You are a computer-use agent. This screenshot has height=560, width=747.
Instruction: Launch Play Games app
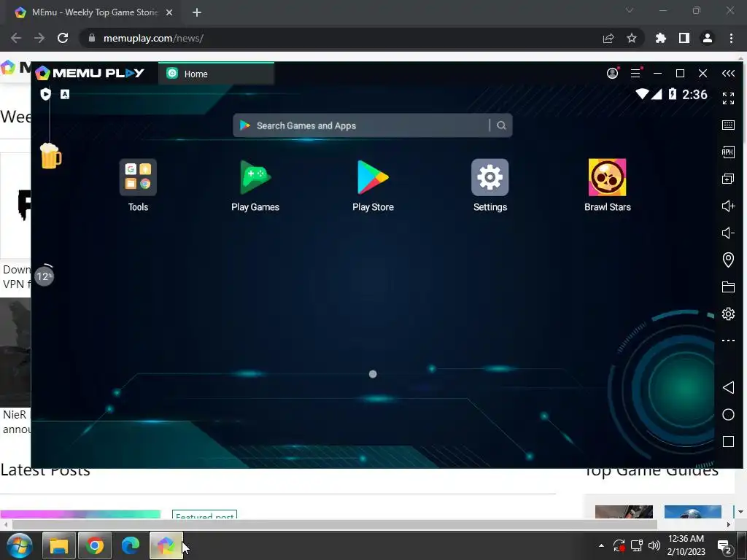pyautogui.click(x=255, y=185)
